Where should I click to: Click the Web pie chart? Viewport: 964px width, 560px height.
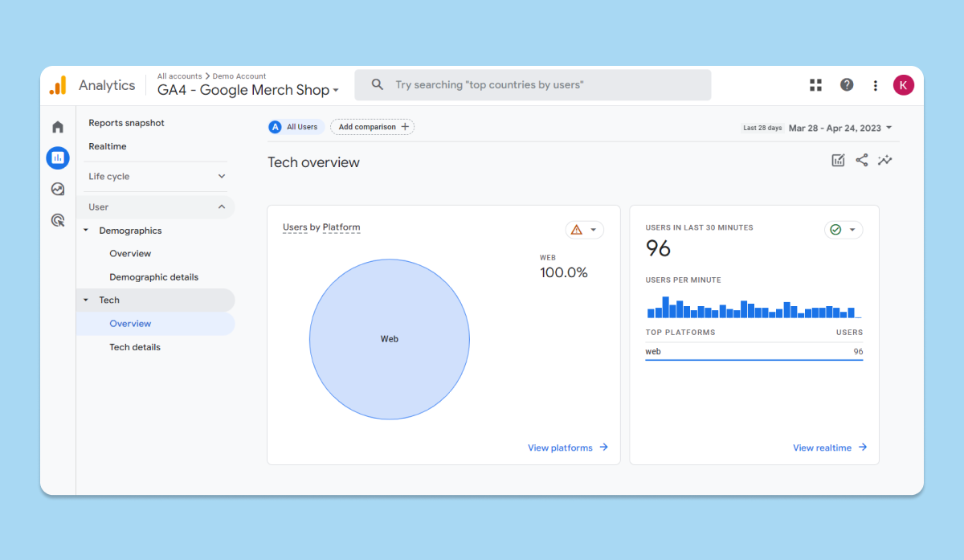point(390,339)
